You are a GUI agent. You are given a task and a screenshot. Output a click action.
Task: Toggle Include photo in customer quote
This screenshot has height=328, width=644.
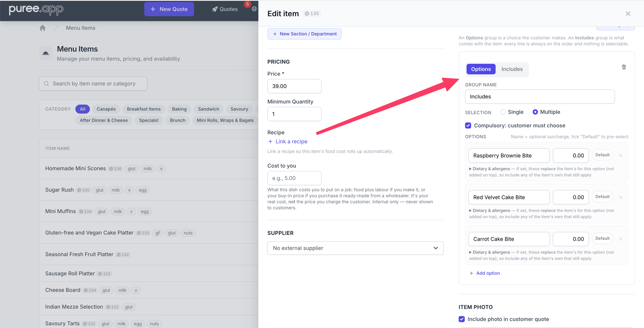tap(462, 319)
